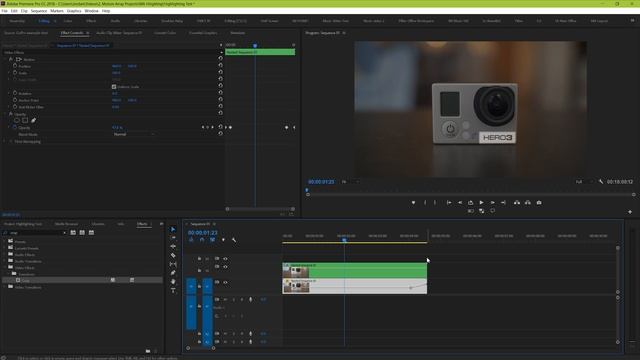Open the Window menu
The width and height of the screenshot is (640, 360).
[x=91, y=11]
